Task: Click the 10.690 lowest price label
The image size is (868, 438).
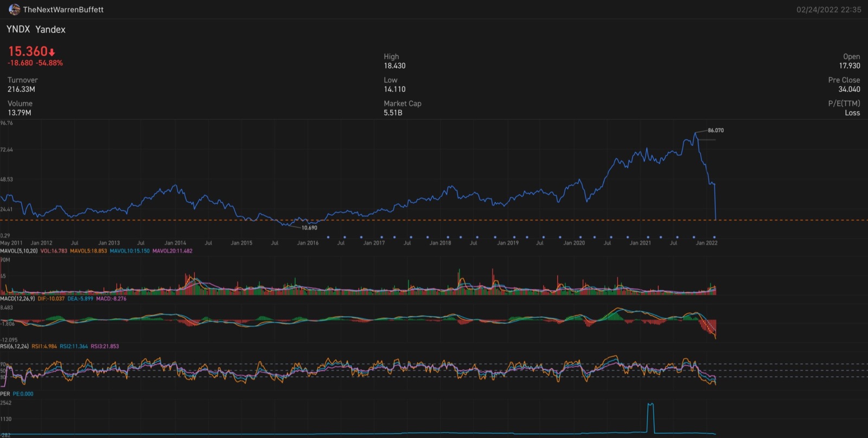Action: coord(309,228)
